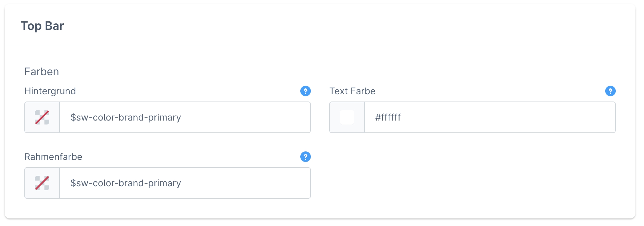The width and height of the screenshot is (644, 226).
Task: Click the question mark beside Rahmenfarbe
Action: (306, 157)
